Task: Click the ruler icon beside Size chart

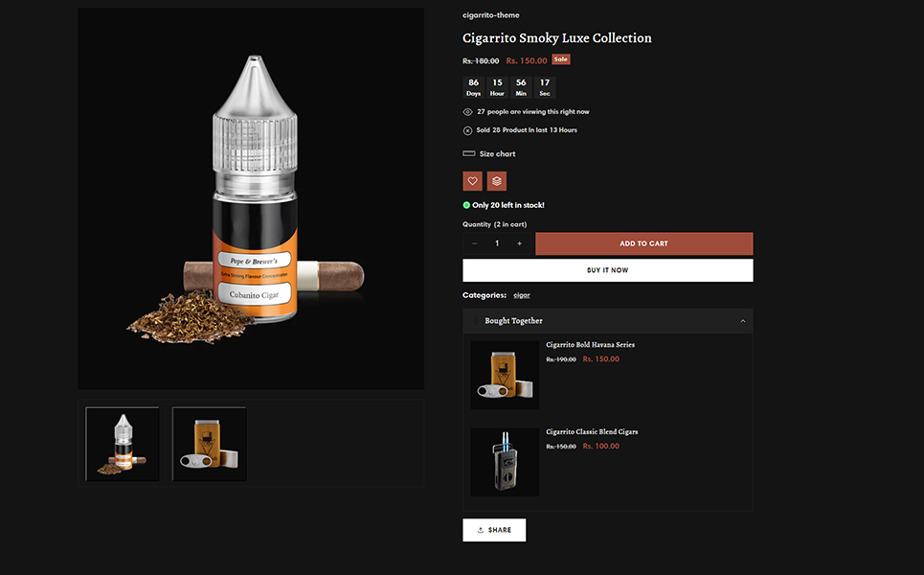Action: pos(468,153)
